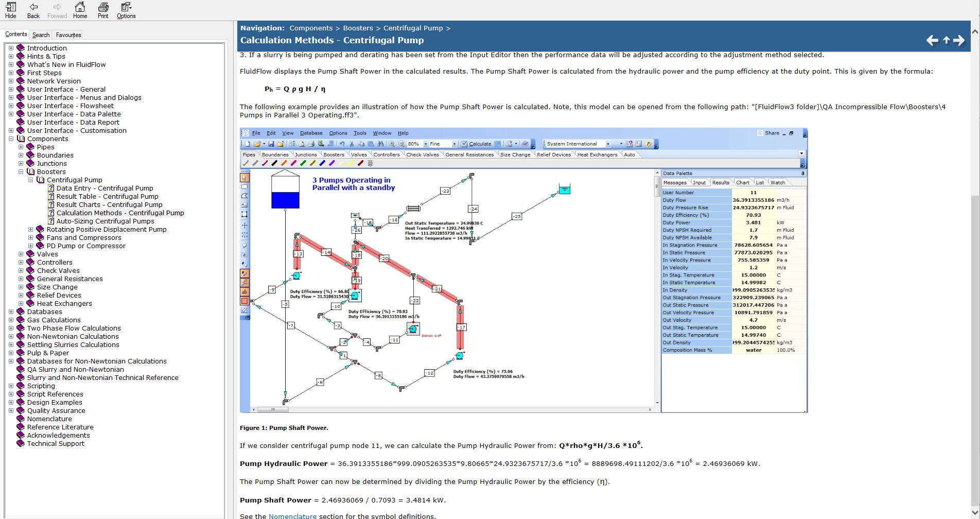Expand the Rotating Positive Displacement Pump node

click(x=30, y=230)
